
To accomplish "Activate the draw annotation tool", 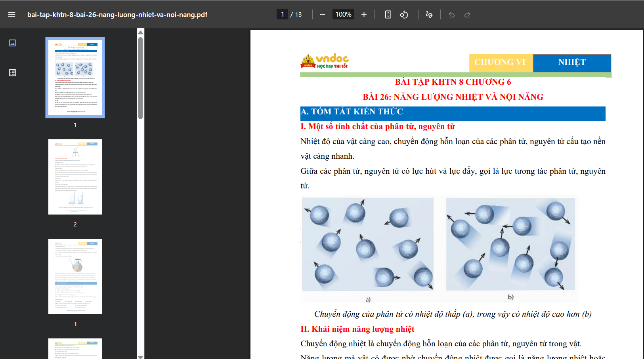I will click(429, 15).
